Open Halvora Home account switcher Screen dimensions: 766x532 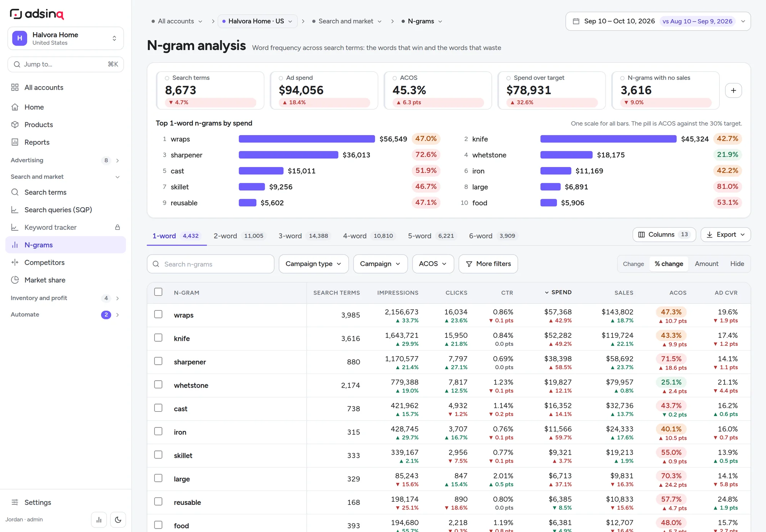point(65,38)
